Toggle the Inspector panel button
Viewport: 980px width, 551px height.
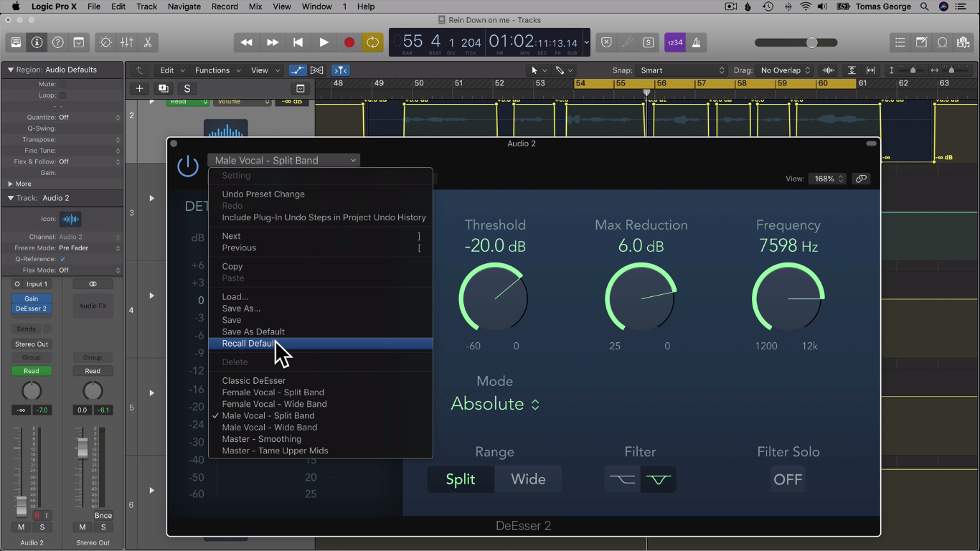37,42
